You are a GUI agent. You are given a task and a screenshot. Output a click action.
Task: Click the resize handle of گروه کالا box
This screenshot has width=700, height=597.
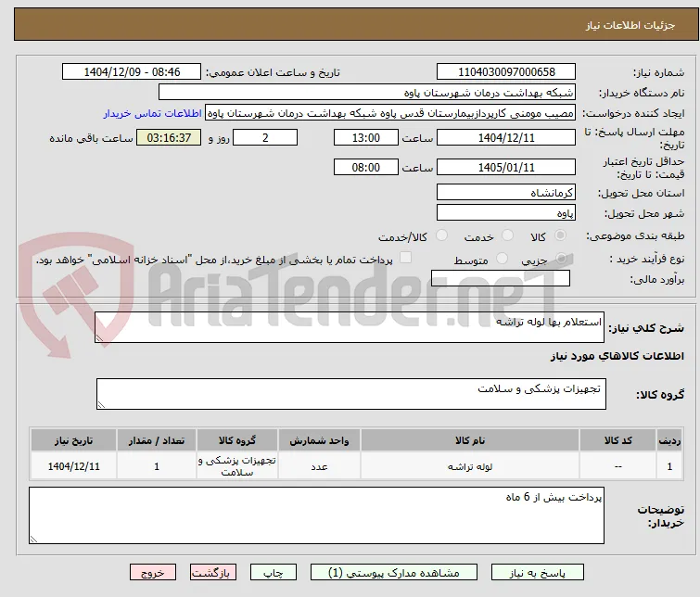(101, 404)
